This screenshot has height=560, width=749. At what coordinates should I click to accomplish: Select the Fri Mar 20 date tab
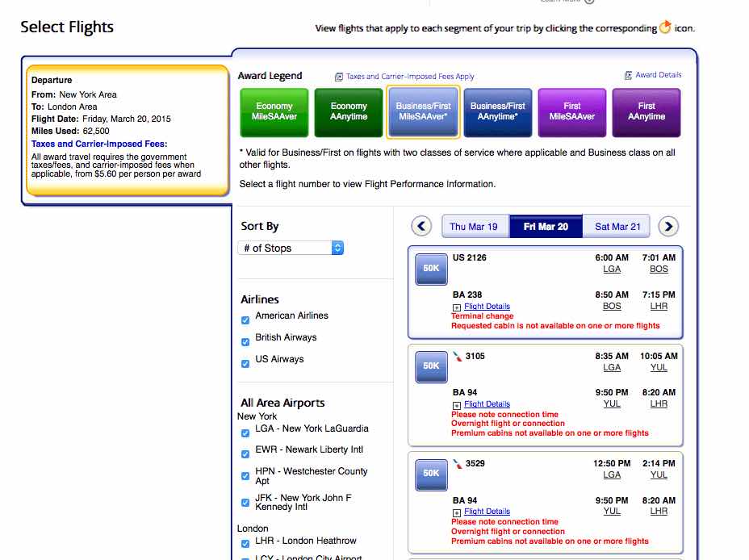[x=546, y=226]
